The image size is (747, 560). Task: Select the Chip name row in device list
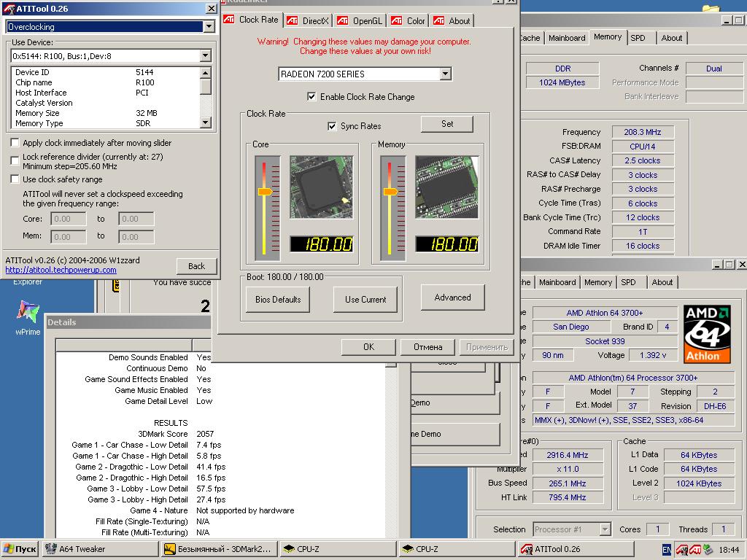(105, 82)
